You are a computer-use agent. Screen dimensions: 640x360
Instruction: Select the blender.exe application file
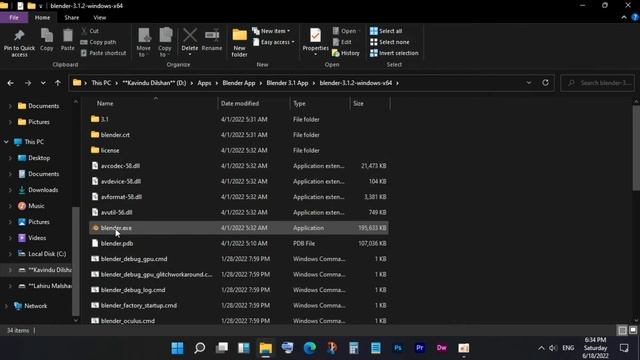tap(238, 228)
